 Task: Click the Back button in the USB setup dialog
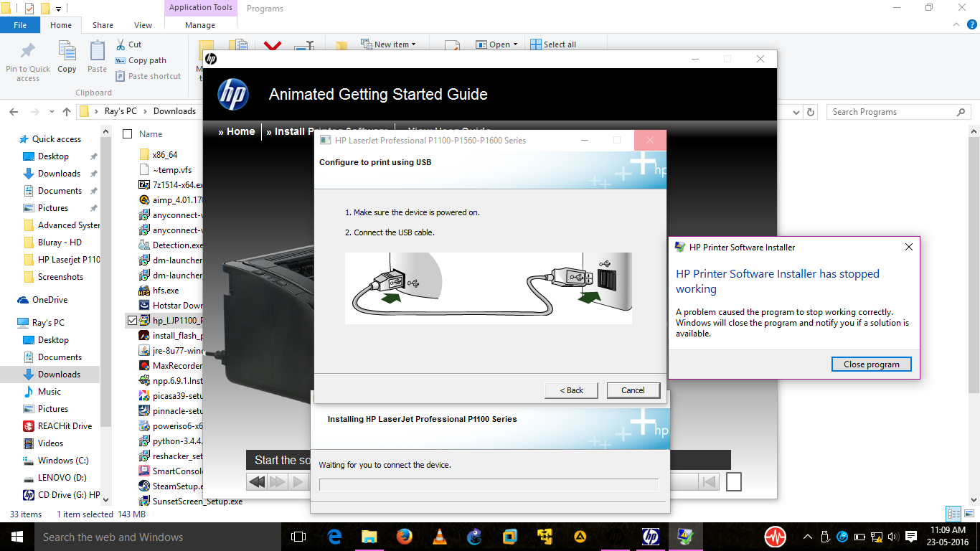[x=573, y=390]
